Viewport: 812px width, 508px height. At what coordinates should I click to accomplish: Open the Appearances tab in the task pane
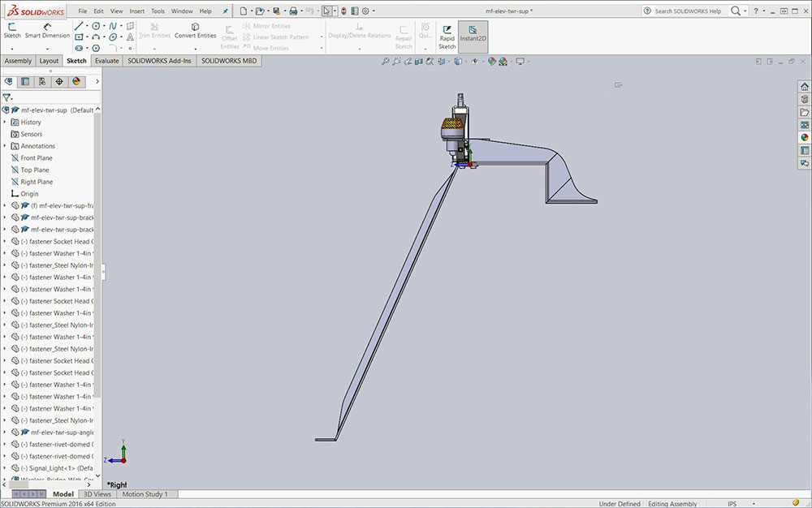805,137
